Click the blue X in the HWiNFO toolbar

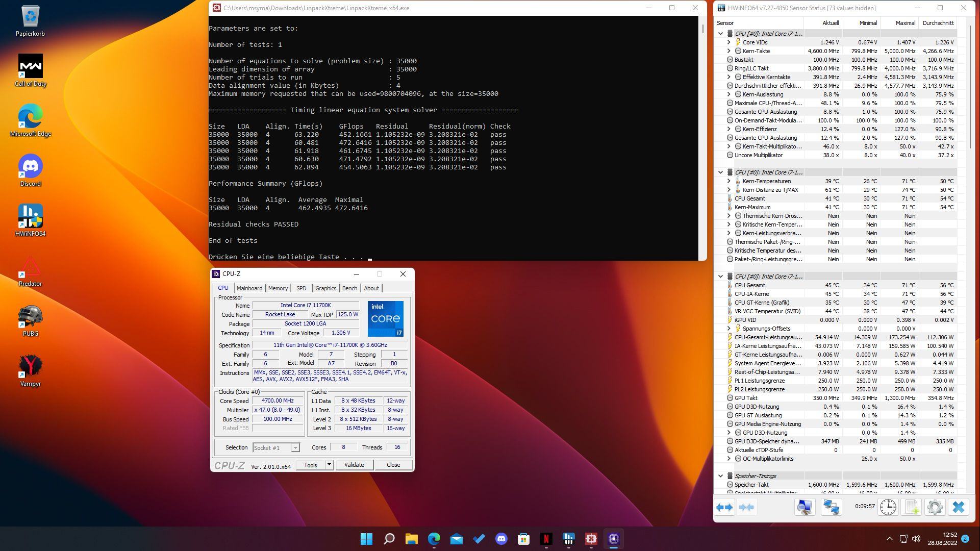(959, 507)
